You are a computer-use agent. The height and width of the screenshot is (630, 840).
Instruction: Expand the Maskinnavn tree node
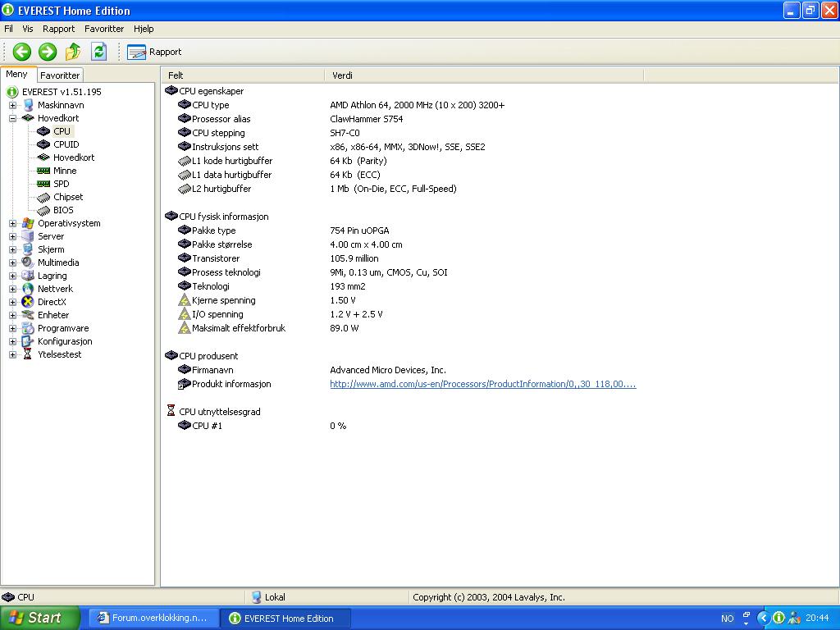click(x=12, y=105)
